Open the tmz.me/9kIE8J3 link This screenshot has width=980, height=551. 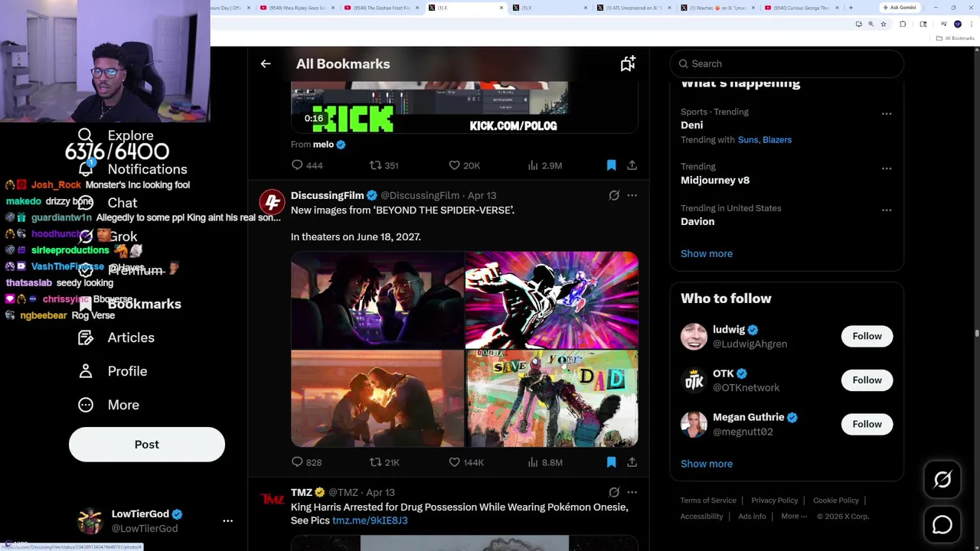tap(370, 520)
